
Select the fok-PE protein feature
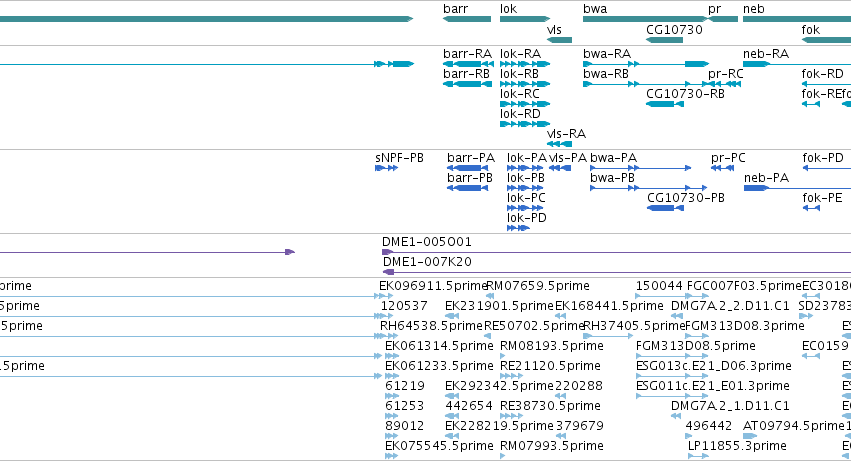pos(811,208)
